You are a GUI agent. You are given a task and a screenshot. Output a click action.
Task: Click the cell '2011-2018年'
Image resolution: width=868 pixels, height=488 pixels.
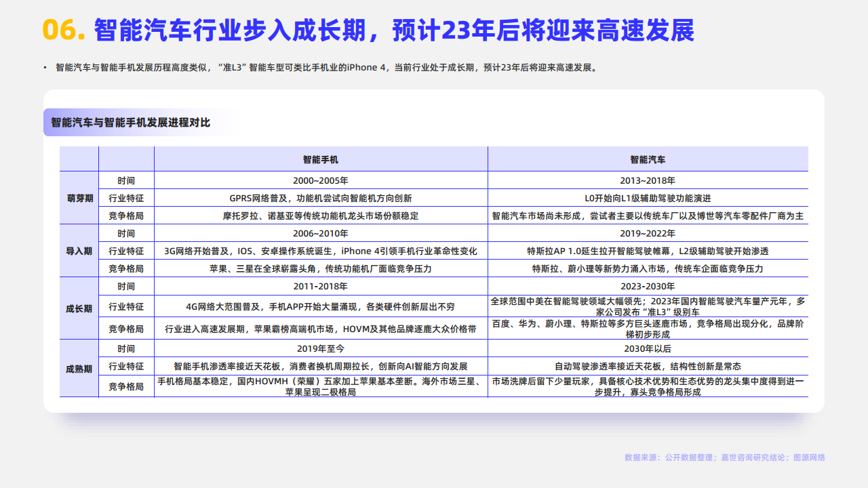click(x=321, y=287)
